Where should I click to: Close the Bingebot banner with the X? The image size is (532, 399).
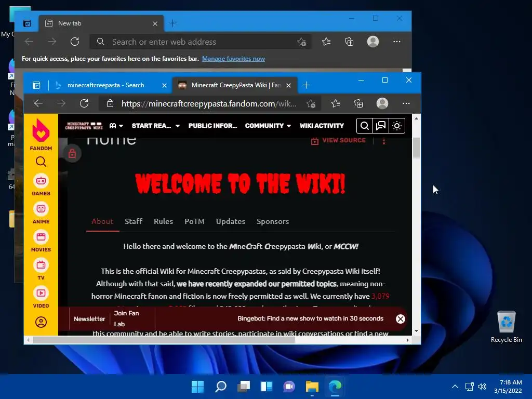[x=401, y=319]
